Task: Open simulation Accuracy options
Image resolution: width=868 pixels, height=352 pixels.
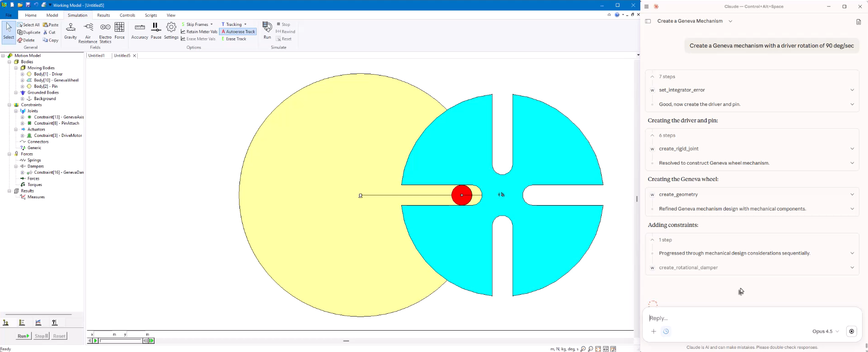Action: point(140,30)
